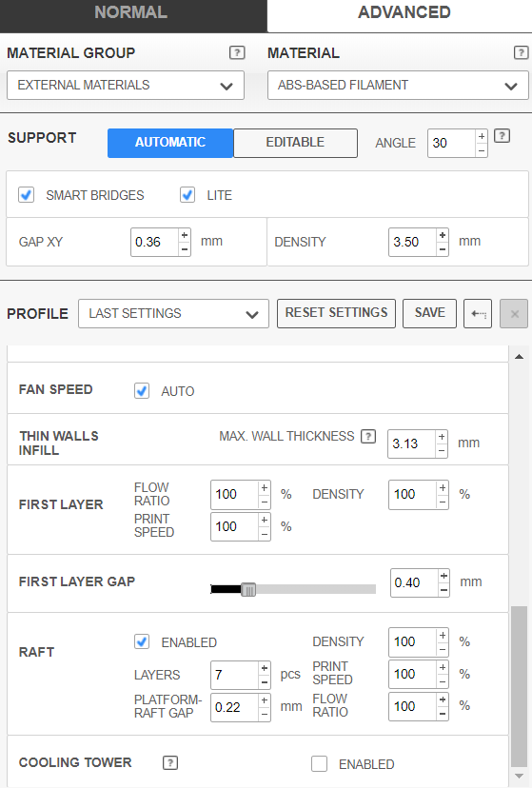Expand the Material Group dropdown
Image resolution: width=532 pixels, height=788 pixels.
pyautogui.click(x=126, y=85)
